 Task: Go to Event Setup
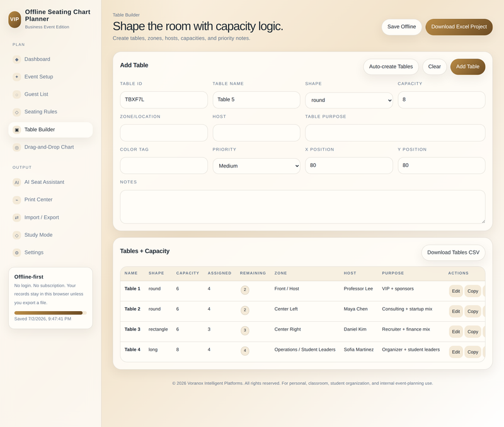(50, 77)
